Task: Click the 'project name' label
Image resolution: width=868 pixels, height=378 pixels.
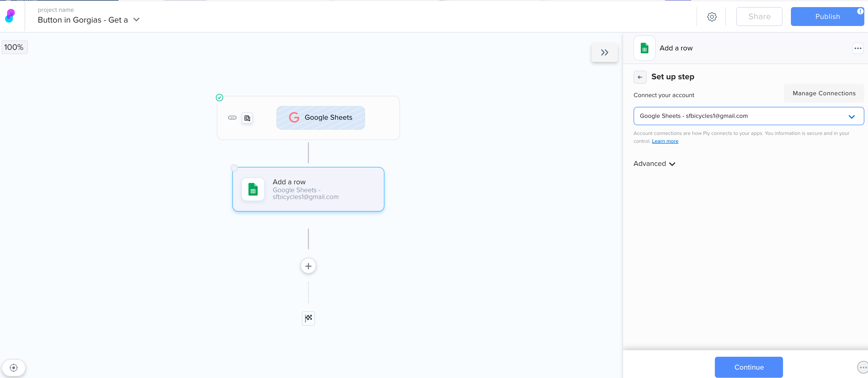Action: (x=56, y=10)
